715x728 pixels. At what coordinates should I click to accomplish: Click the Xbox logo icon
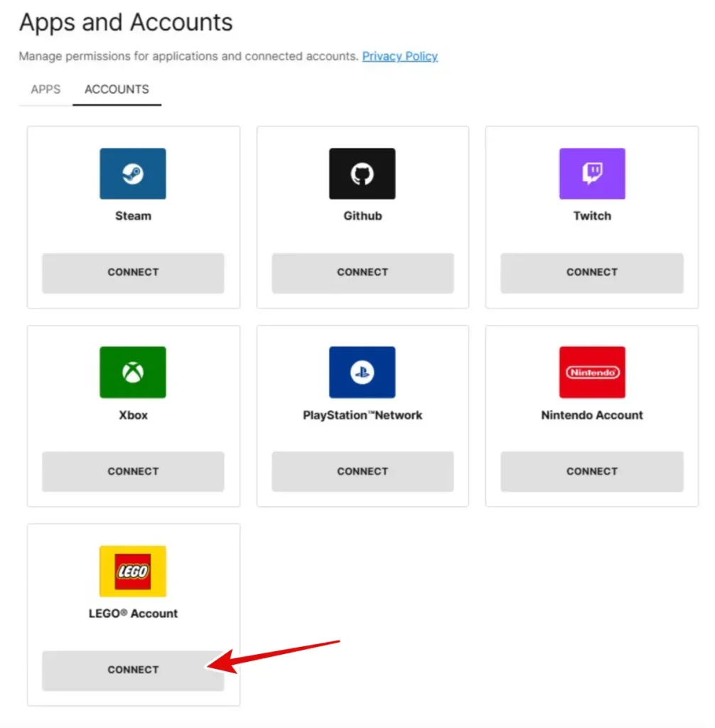click(133, 372)
